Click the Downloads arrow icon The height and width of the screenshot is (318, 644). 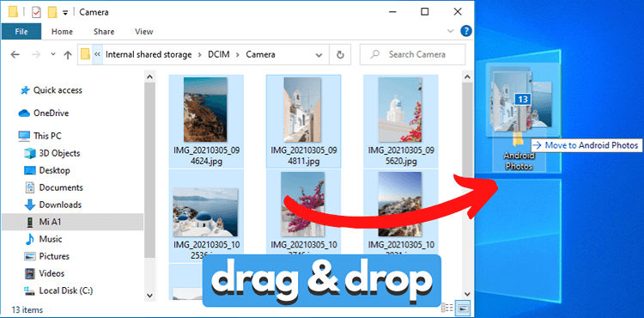tap(30, 205)
